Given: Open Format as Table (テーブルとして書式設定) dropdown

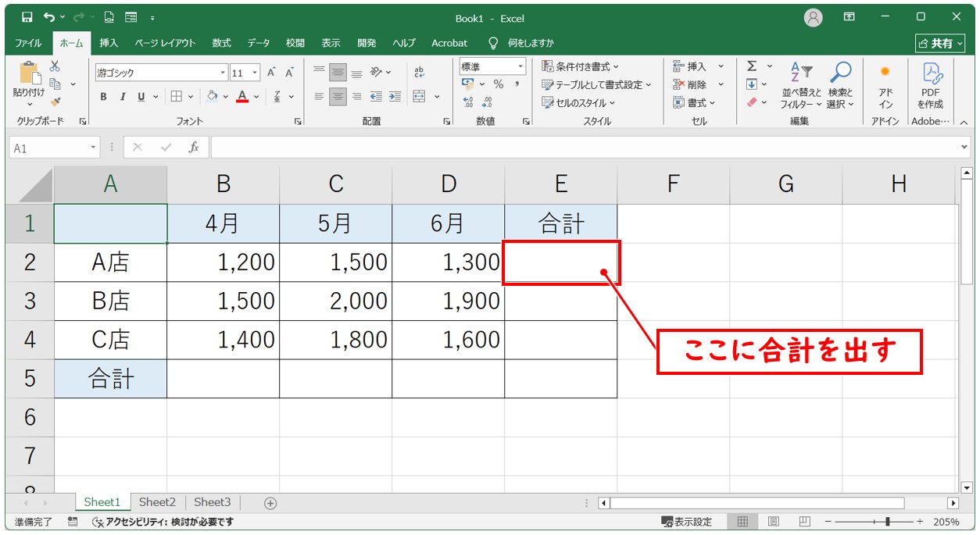Looking at the screenshot, I should pyautogui.click(x=597, y=84).
